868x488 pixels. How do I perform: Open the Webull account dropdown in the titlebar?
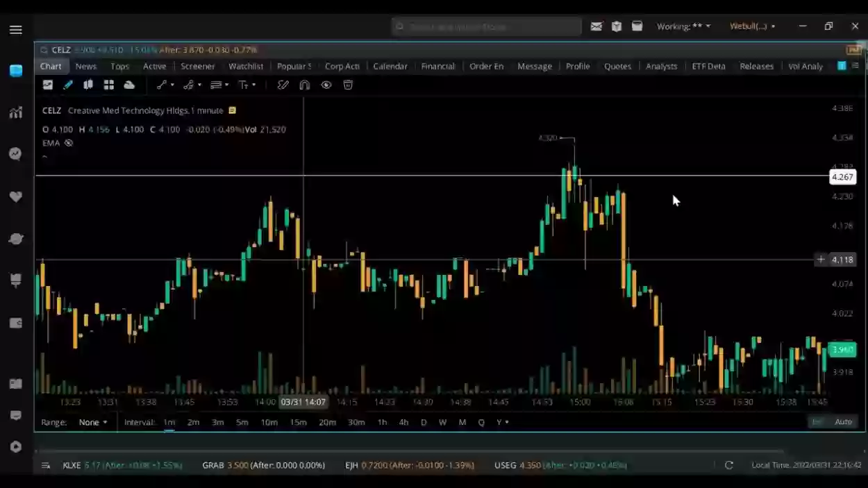[752, 26]
